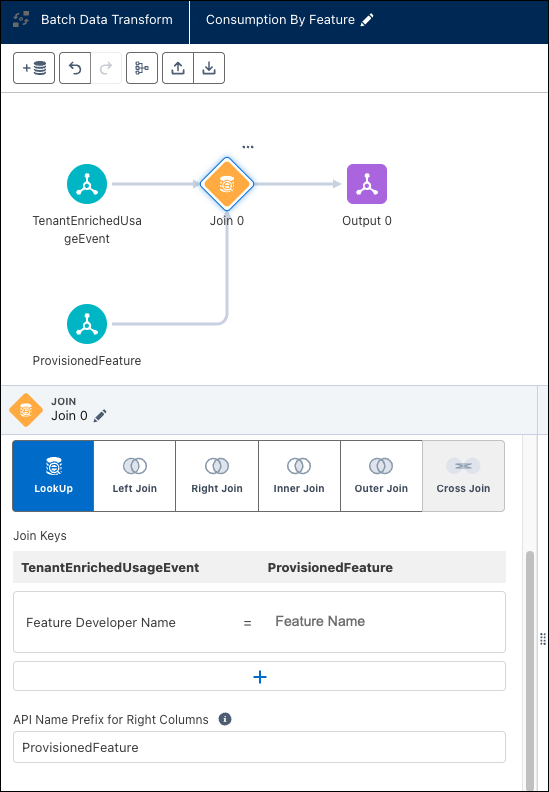This screenshot has width=549, height=792.
Task: Select the TenantEnrichedUsageEvent input node
Action: pyautogui.click(x=87, y=184)
